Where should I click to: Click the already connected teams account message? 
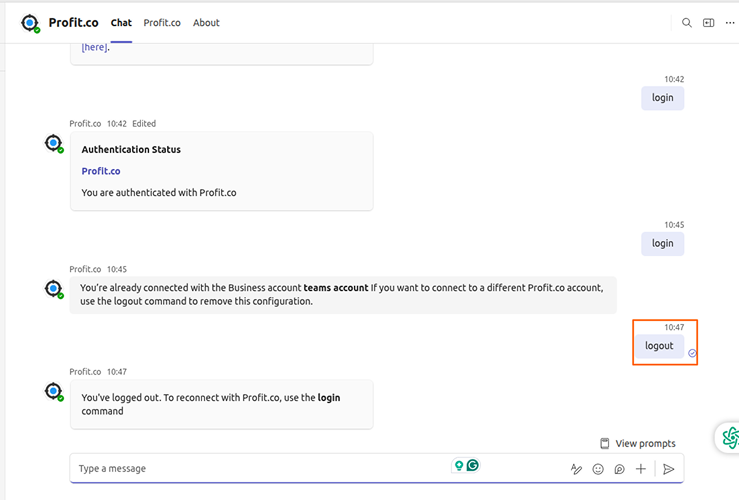point(343,295)
